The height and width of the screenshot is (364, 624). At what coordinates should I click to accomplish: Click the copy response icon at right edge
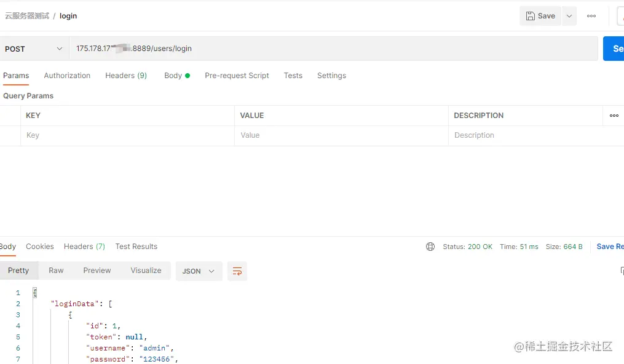(622, 271)
